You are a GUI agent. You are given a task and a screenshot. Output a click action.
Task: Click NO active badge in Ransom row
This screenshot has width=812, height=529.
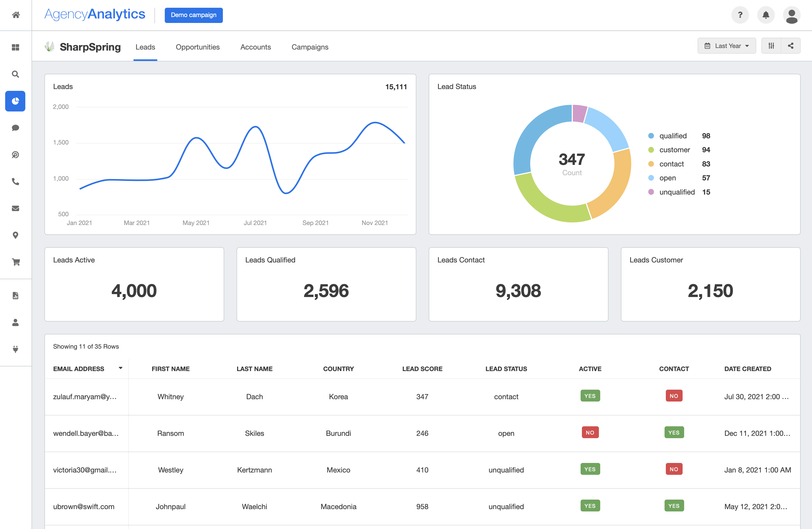590,432
